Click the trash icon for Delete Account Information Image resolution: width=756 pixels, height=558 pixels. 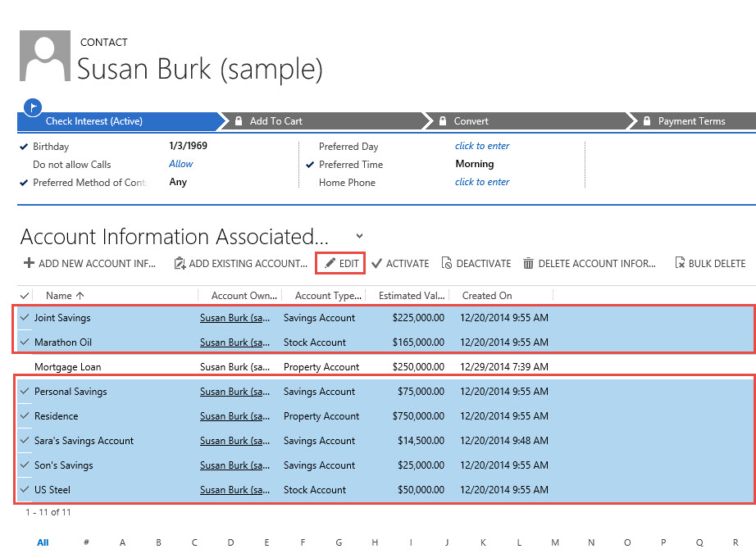529,263
